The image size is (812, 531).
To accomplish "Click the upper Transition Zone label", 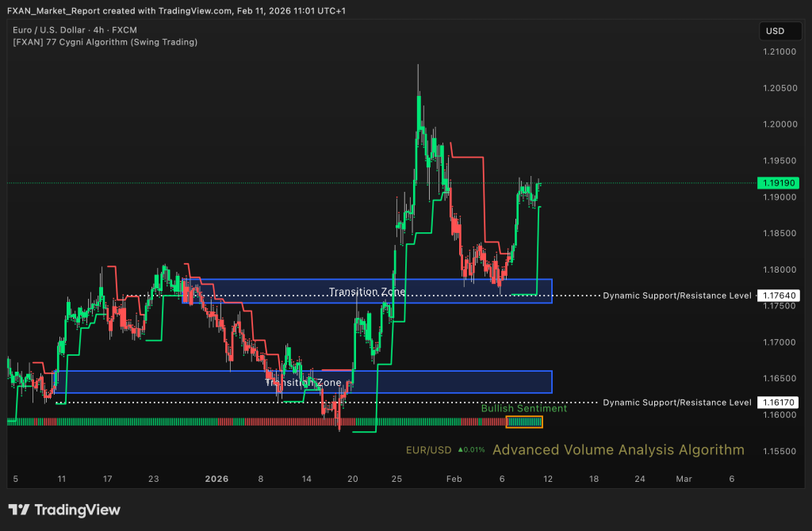I will [x=367, y=292].
